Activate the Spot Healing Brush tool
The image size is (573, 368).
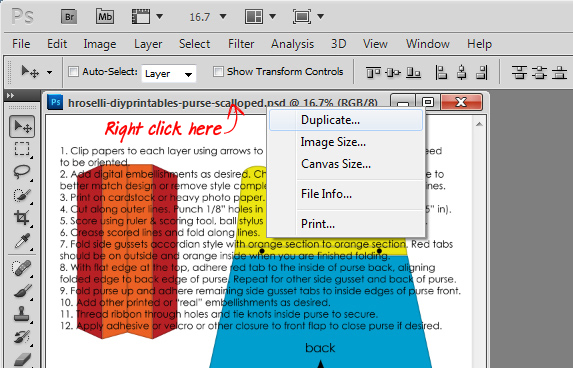tap(22, 268)
